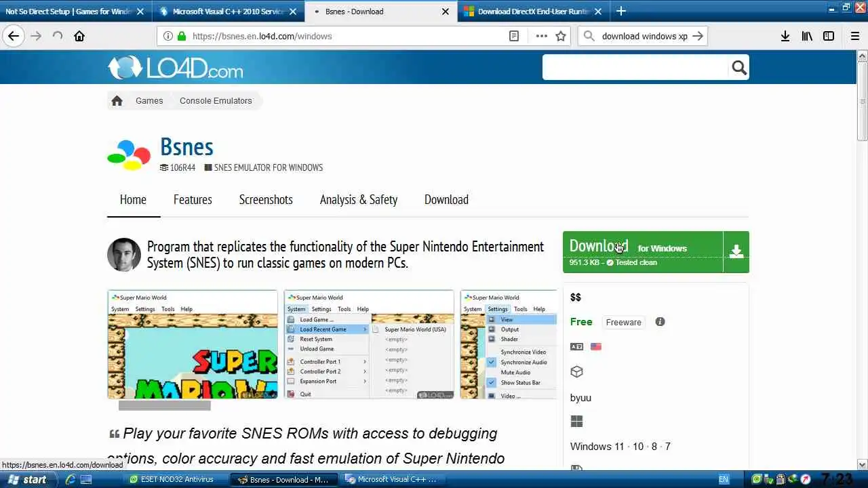Open the Screenshots section tab
The height and width of the screenshot is (488, 868).
pyautogui.click(x=266, y=199)
